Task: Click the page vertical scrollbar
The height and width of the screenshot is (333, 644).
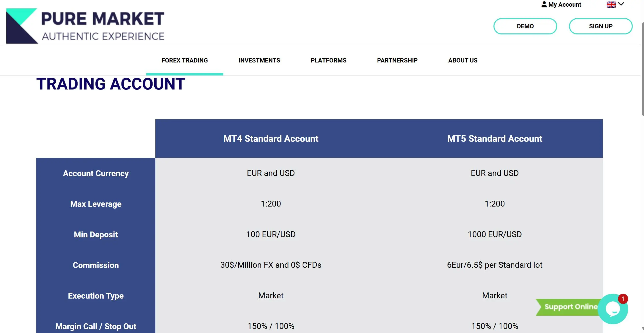Action: pyautogui.click(x=643, y=69)
